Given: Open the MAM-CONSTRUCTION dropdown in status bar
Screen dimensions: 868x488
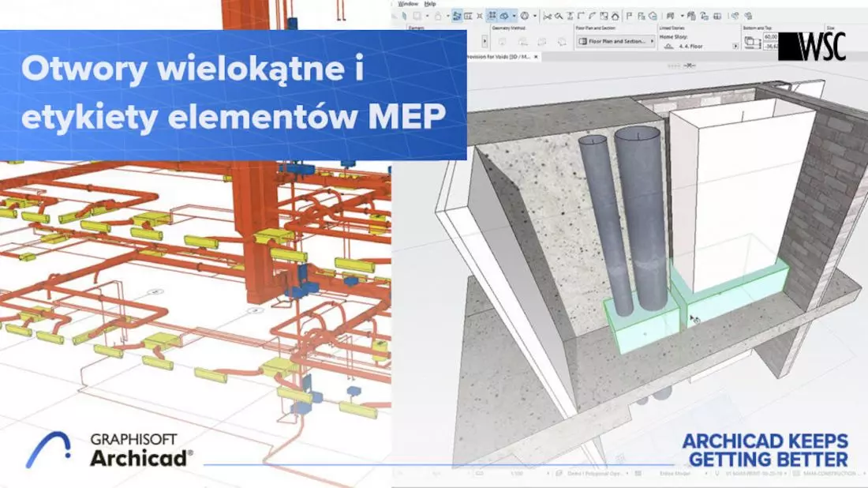Looking at the screenshot, I should (x=829, y=474).
